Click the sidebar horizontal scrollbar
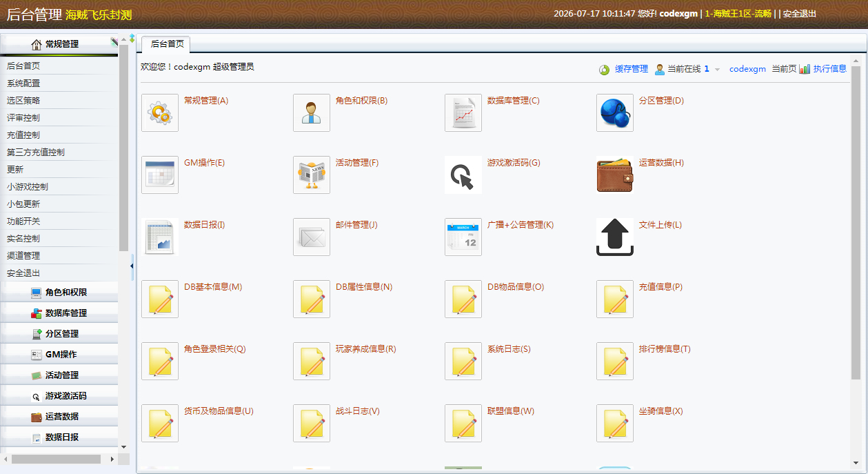Screen dimensions: 868x474 [56, 459]
